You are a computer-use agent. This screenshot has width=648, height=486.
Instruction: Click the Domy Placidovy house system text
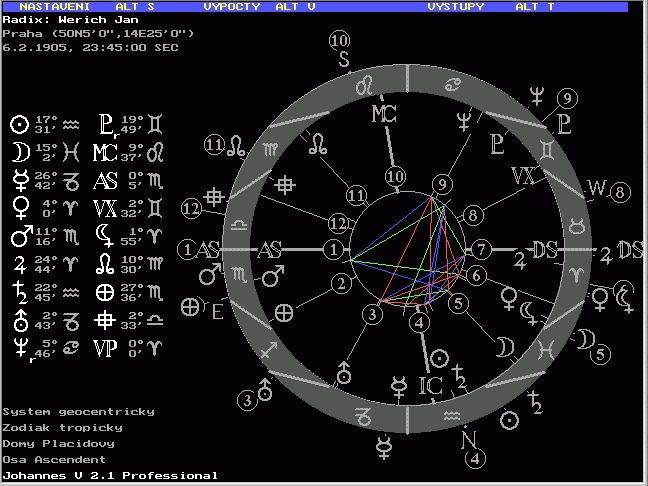(x=58, y=443)
